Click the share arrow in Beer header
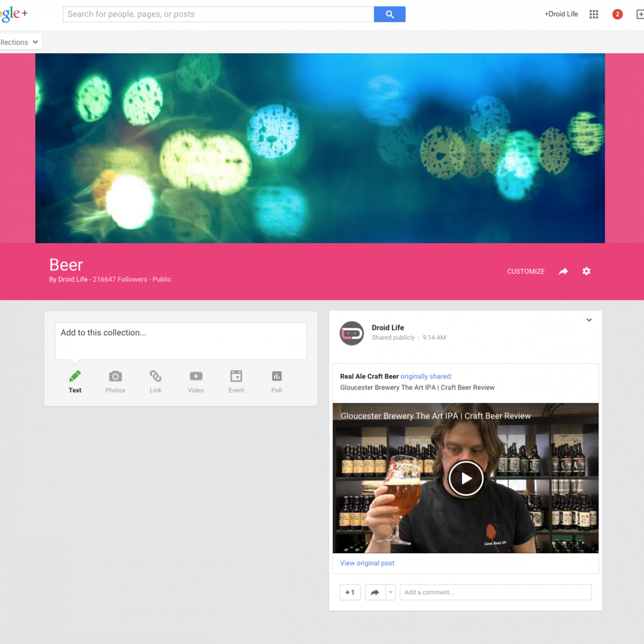This screenshot has height=644, width=644. pos(563,272)
